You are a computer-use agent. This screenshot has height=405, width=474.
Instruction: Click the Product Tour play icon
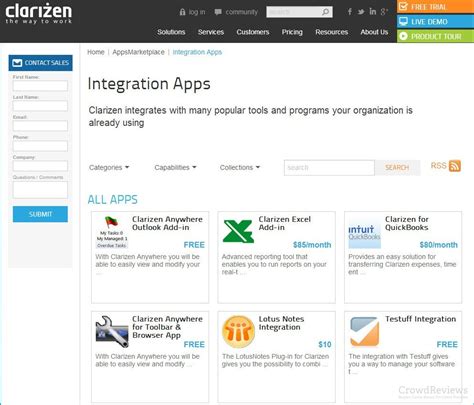pos(403,36)
